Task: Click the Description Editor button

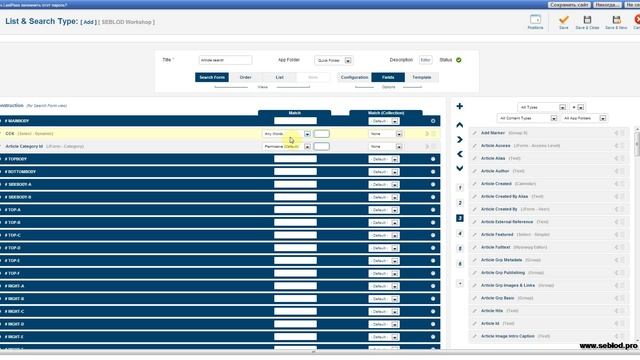Action: (425, 60)
